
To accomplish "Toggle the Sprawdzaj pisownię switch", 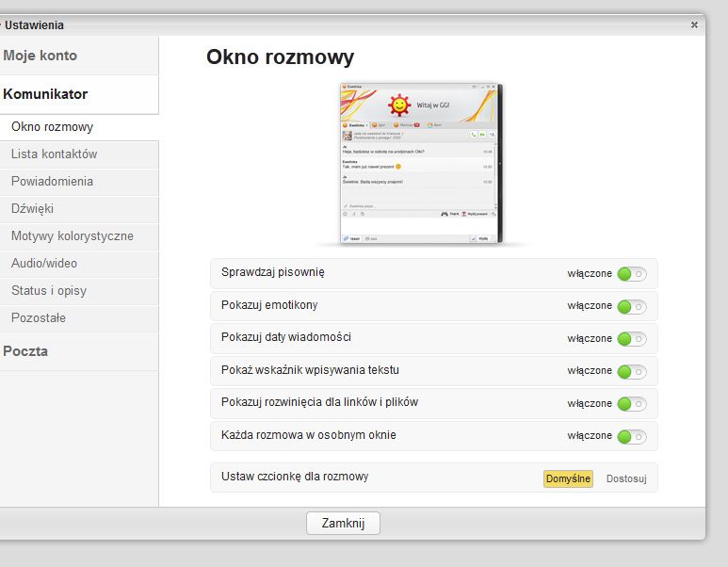I will pyautogui.click(x=631, y=274).
